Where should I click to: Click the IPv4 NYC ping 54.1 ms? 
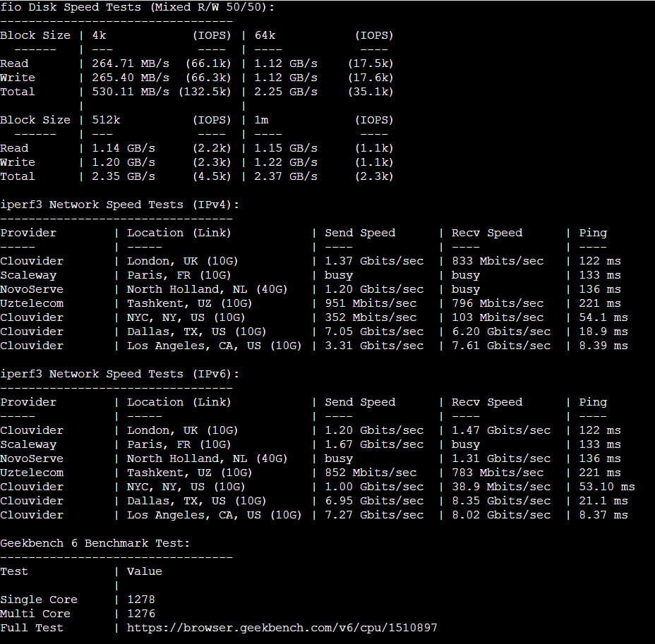tap(603, 317)
